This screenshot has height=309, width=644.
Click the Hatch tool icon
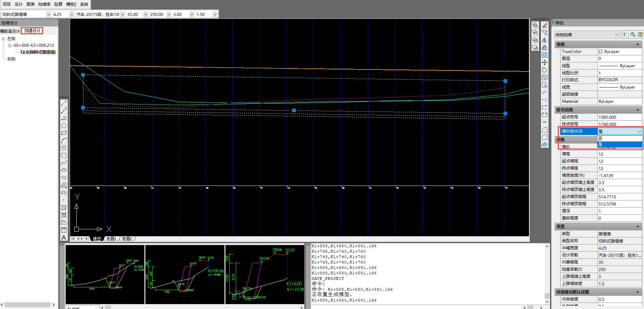click(63, 208)
